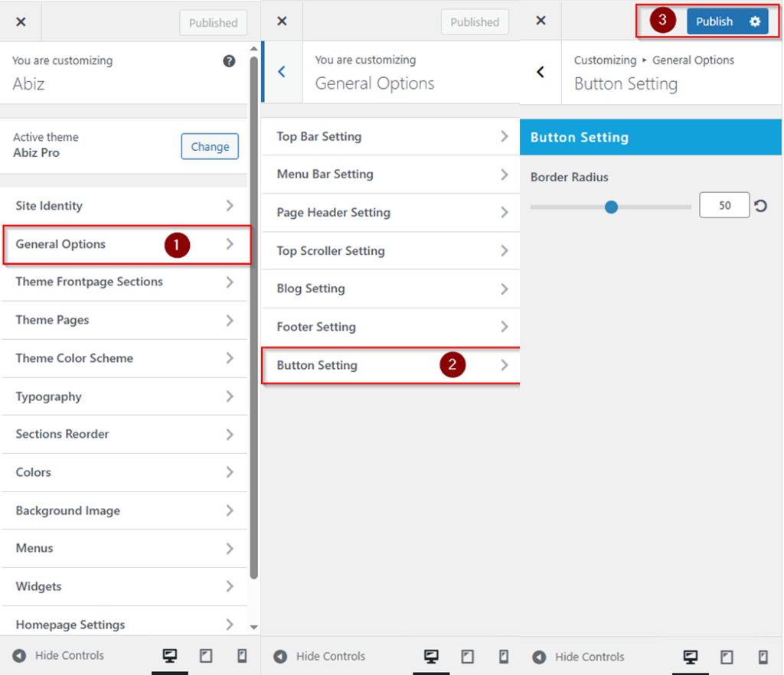Click the Publish settings gear icon
The width and height of the screenshot is (784, 675).
pos(755,21)
